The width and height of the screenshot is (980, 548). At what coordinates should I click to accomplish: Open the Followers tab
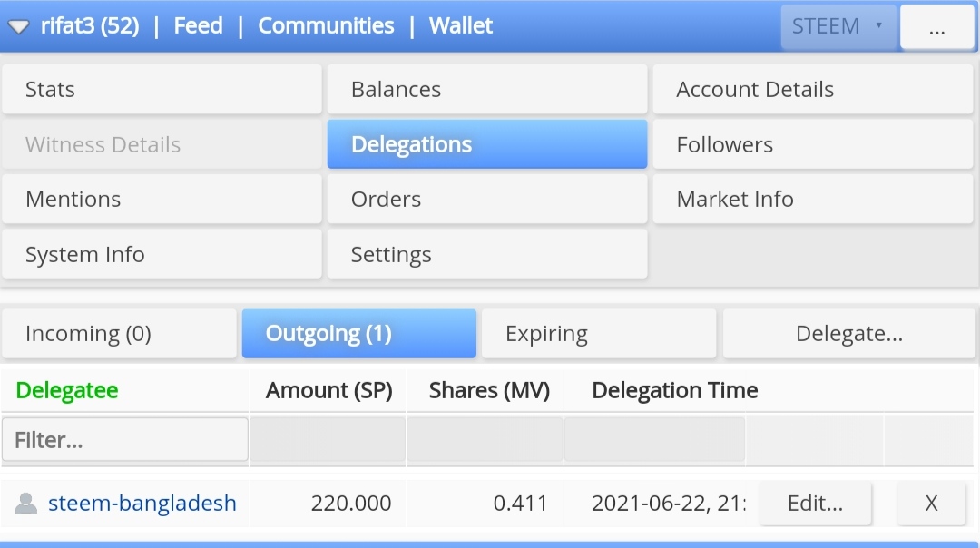point(813,144)
